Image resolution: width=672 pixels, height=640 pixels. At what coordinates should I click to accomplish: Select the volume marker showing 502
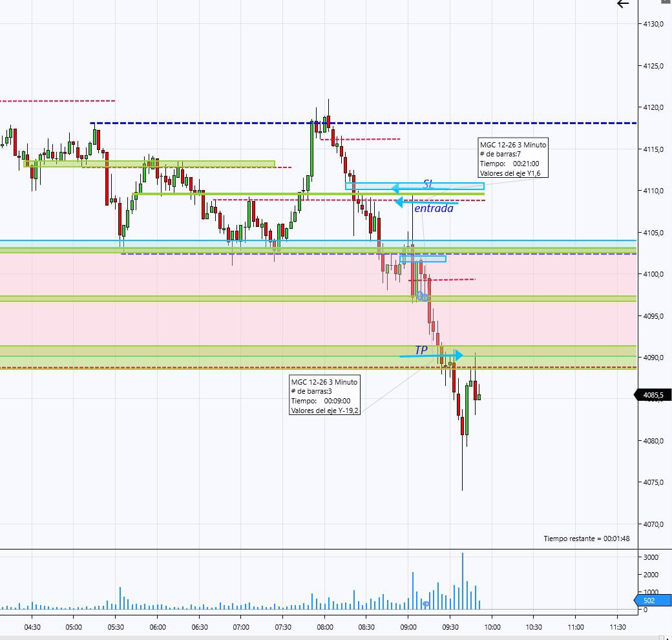653,601
